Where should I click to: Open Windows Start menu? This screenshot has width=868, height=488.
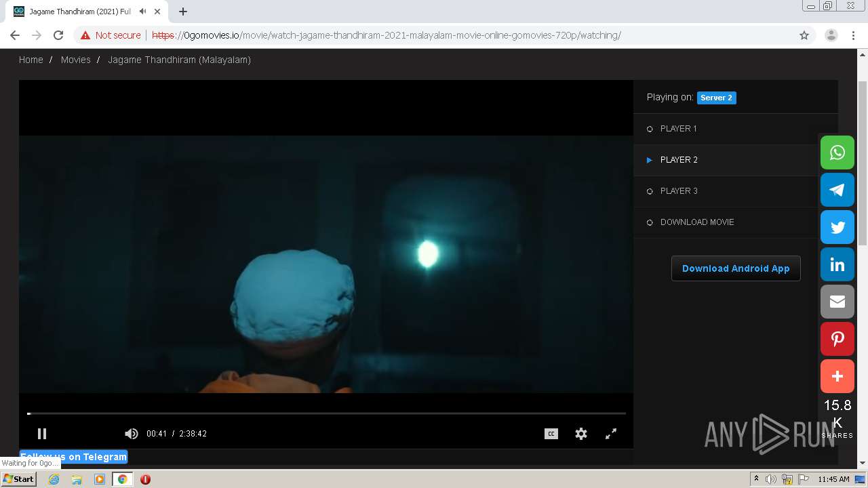[x=18, y=479]
